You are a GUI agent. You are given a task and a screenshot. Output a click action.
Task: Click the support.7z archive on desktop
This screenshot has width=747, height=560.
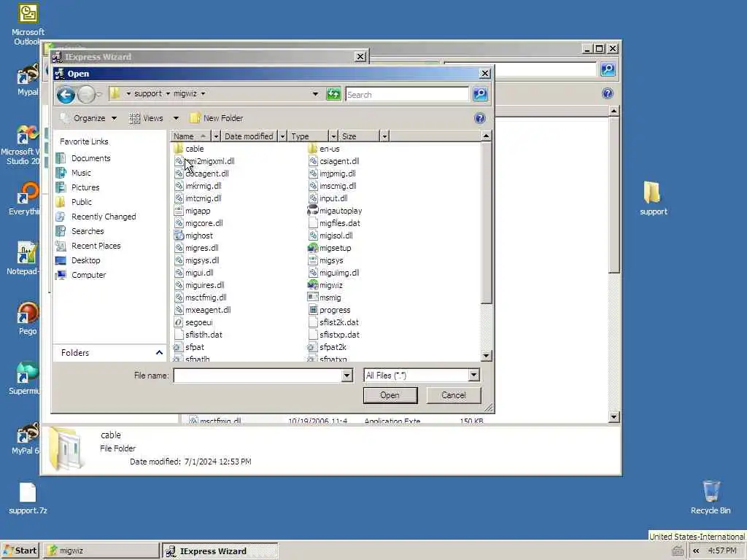pyautogui.click(x=28, y=498)
